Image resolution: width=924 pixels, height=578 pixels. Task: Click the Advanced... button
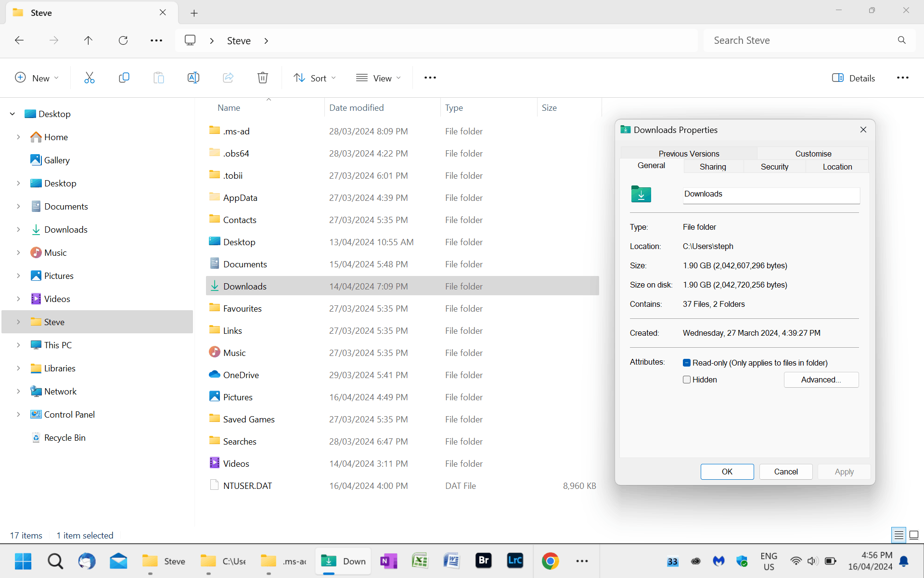point(821,380)
